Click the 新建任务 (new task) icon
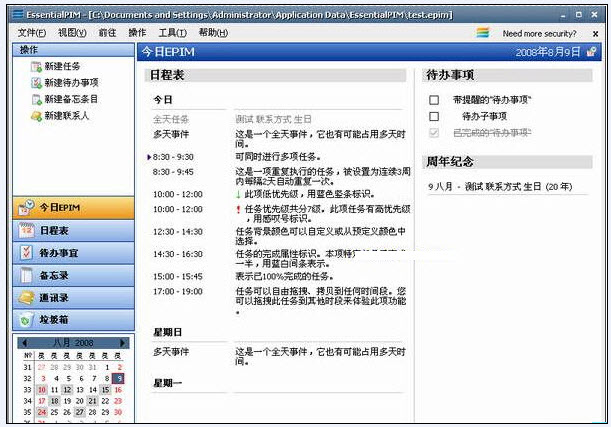This screenshot has width=611, height=427. pos(36,66)
